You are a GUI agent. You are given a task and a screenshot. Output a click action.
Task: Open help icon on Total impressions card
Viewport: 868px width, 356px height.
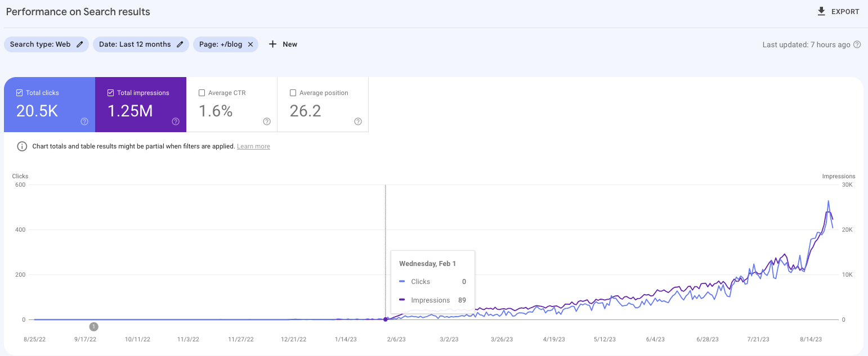point(176,121)
